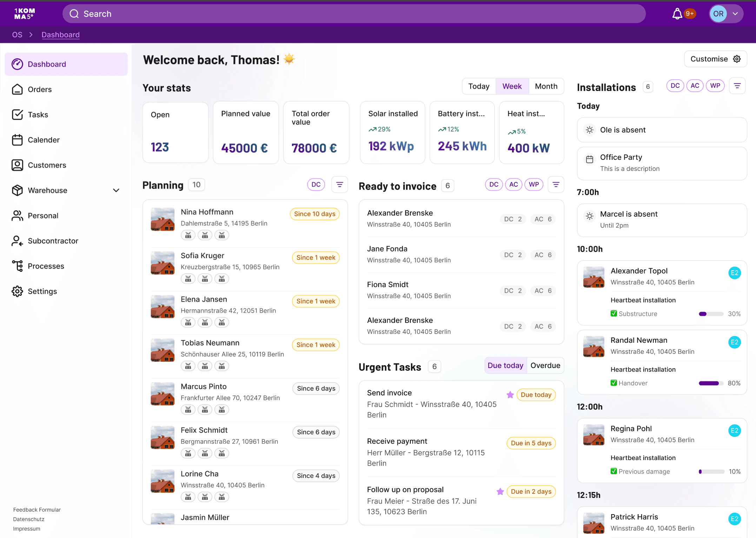This screenshot has height=538, width=756.
Task: Check the Substructure checkbox for Alexander Topol
Action: [x=614, y=314]
